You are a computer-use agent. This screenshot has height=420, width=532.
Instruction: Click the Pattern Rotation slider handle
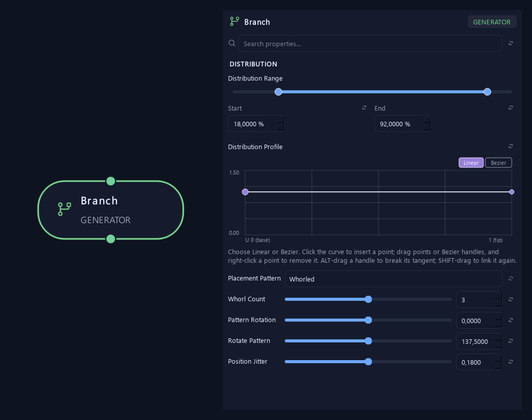[x=368, y=320]
